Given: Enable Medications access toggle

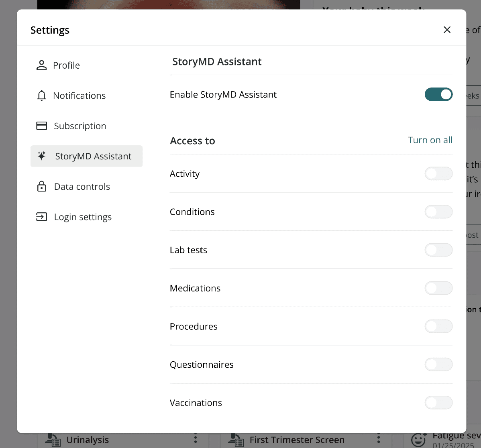Looking at the screenshot, I should pyautogui.click(x=438, y=288).
